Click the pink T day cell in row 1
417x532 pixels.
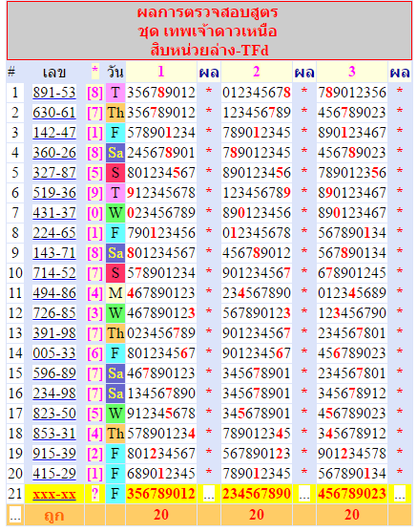coord(115,93)
